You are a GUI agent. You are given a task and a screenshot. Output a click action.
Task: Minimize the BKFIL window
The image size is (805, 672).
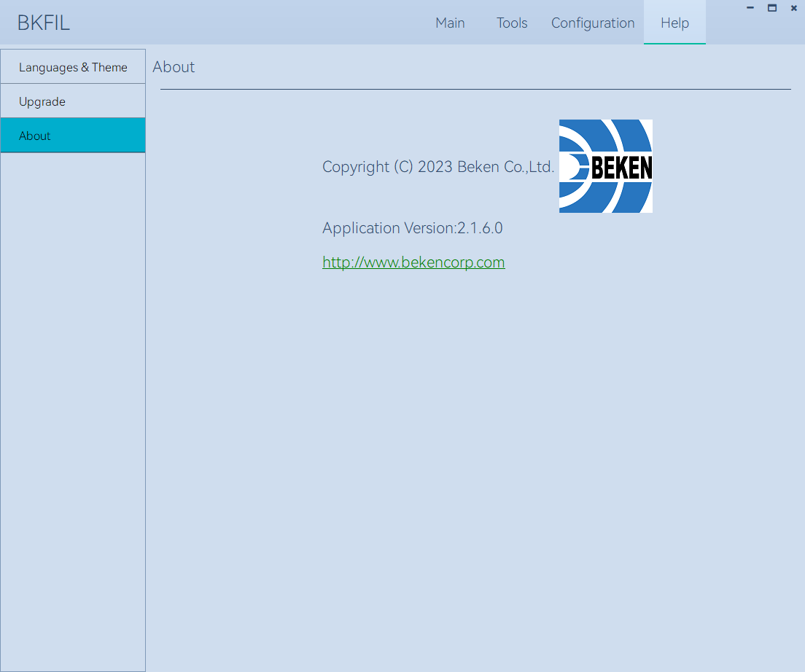pyautogui.click(x=750, y=8)
